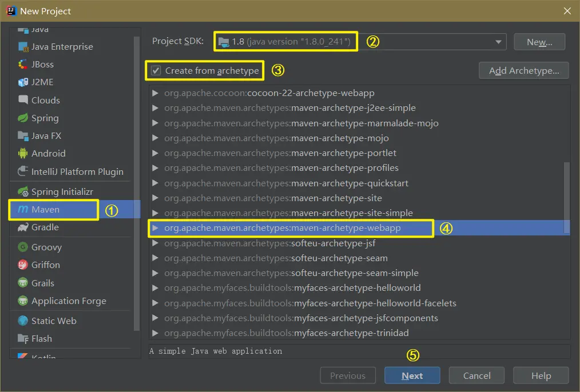Click the Previous button
Viewport: 580px width, 392px height.
348,376
